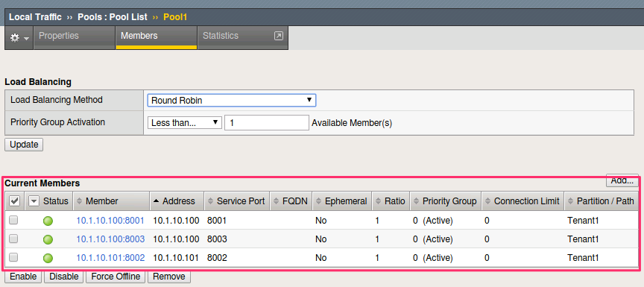Open the Load Balancing Method dropdown
Image resolution: width=644 pixels, height=287 pixels.
click(232, 100)
